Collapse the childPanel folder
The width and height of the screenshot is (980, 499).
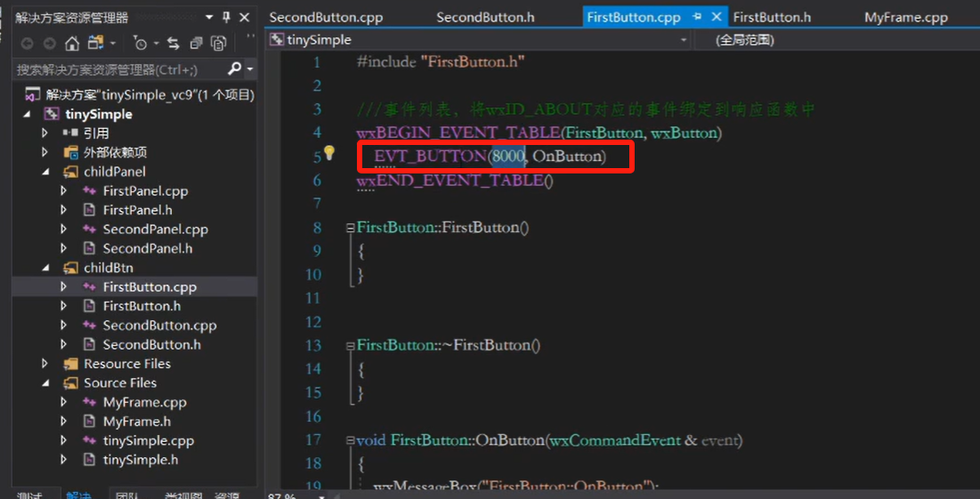pyautogui.click(x=45, y=172)
